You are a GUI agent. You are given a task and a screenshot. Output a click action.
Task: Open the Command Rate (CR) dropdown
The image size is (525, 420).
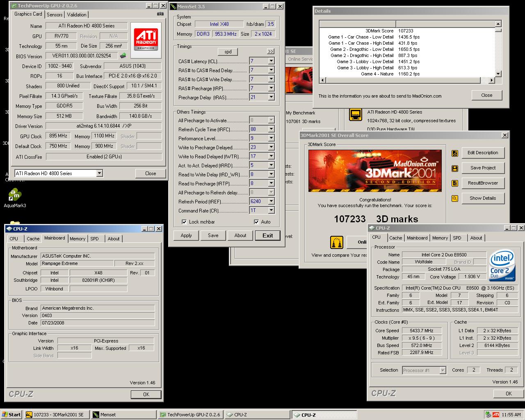coord(271,210)
